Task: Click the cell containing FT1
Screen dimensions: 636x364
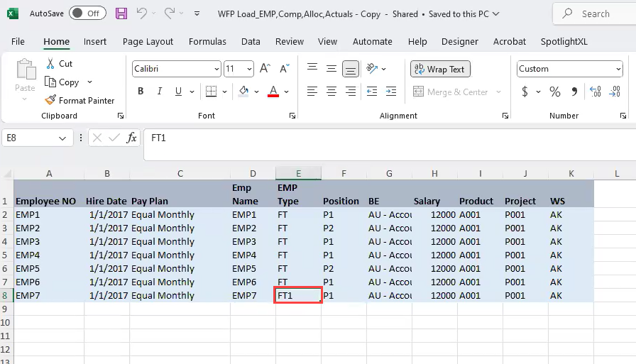Action: [298, 295]
